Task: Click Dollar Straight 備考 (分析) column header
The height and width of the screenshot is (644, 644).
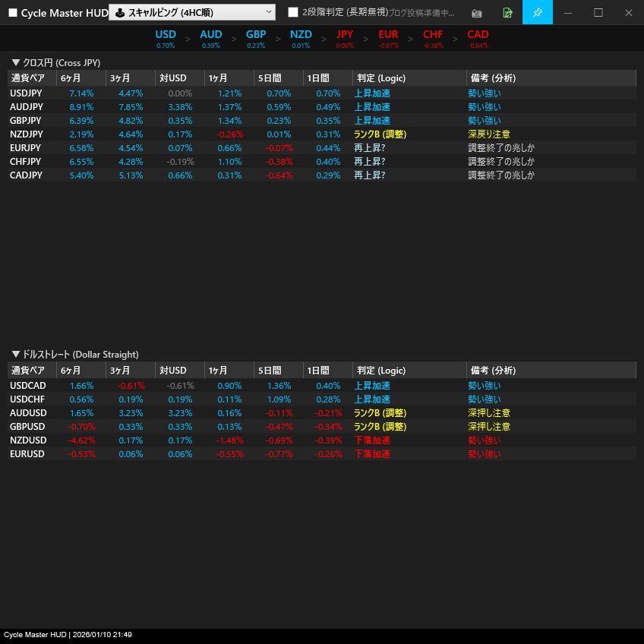Action: click(x=551, y=371)
